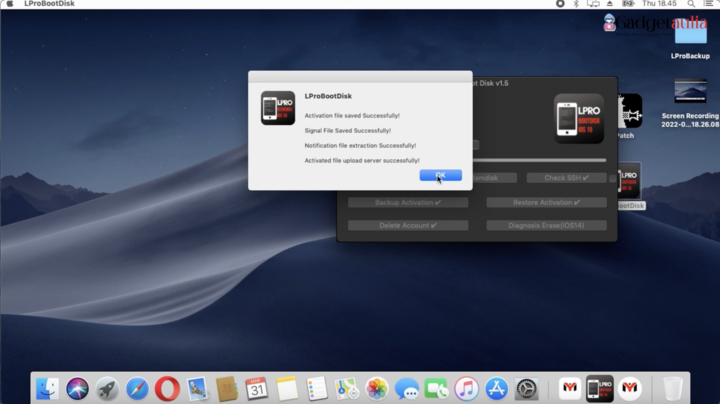Viewport: 720px width, 404px height.
Task: Select the Screen Recording file on desktop
Action: tap(690, 103)
